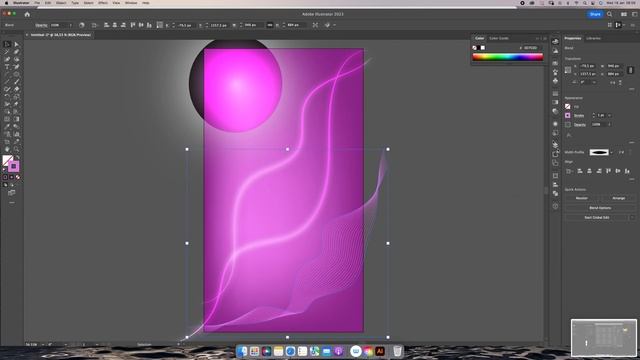This screenshot has height=360, width=640.
Task: Switch to the Color Guide tab
Action: coord(499,38)
